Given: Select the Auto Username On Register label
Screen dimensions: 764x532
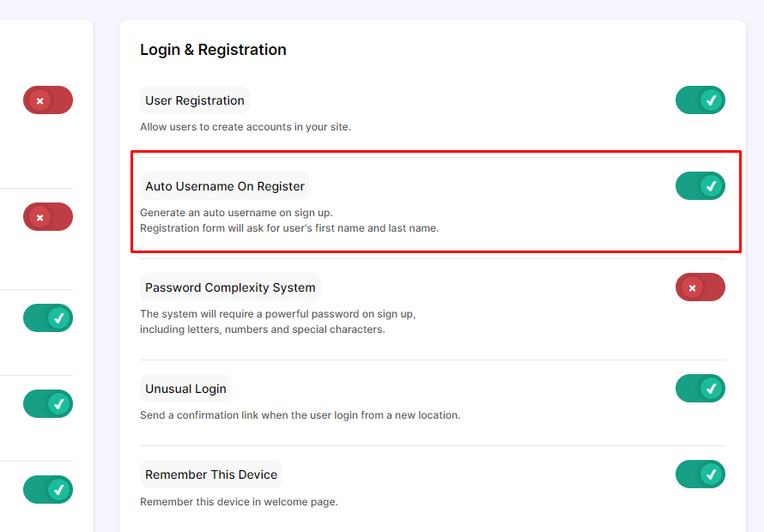Looking at the screenshot, I should (x=225, y=186).
